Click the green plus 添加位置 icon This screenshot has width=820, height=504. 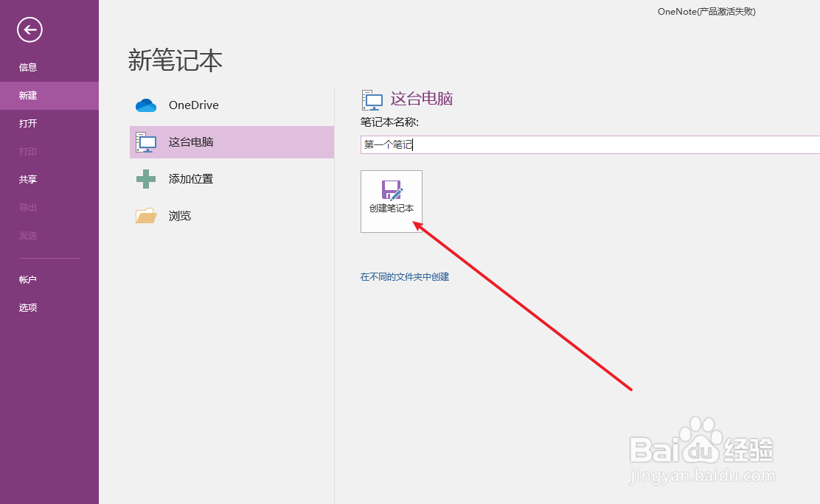point(146,179)
